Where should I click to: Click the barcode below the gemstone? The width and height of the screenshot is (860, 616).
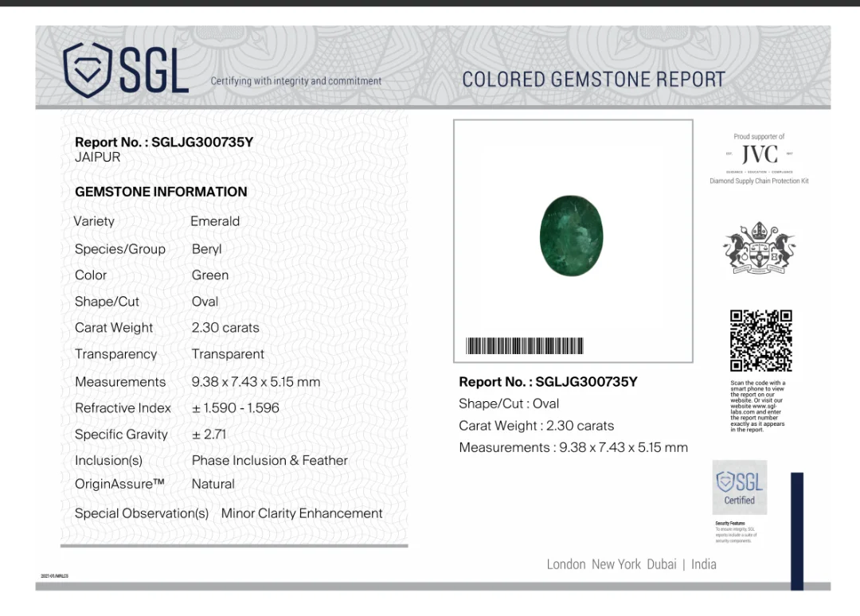point(524,346)
